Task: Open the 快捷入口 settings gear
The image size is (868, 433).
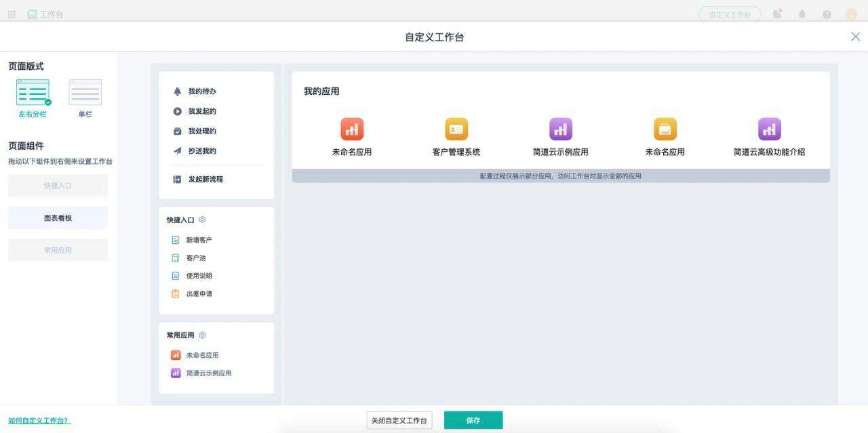Action: pos(202,220)
